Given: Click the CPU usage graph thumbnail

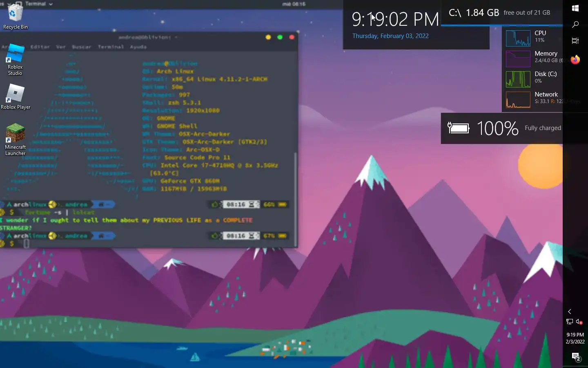Looking at the screenshot, I should tap(518, 38).
